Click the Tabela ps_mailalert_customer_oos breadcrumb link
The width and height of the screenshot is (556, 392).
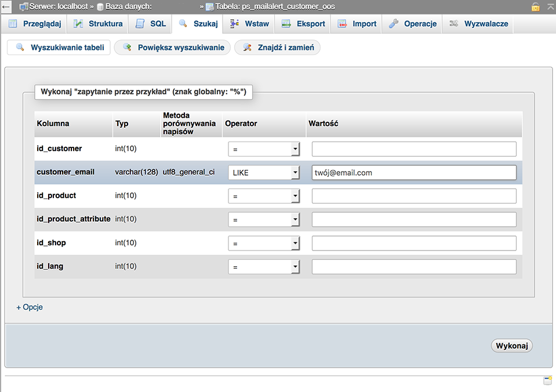tap(275, 7)
